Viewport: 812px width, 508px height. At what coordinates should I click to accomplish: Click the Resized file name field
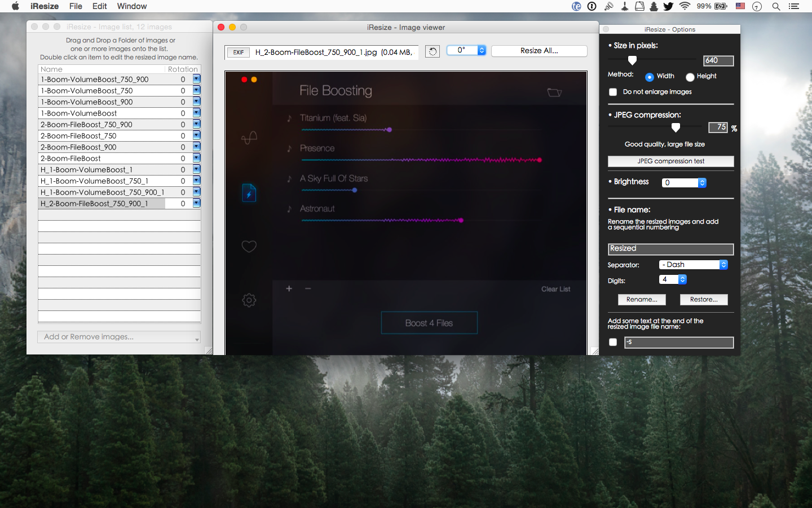click(x=670, y=249)
